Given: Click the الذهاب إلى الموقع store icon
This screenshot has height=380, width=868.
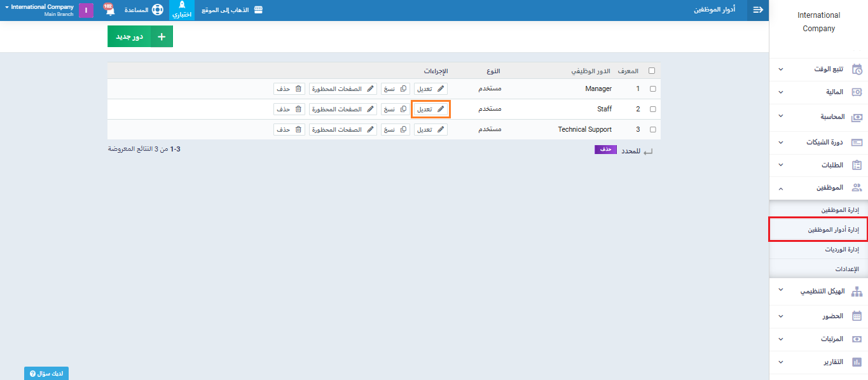Looking at the screenshot, I should coord(258,10).
